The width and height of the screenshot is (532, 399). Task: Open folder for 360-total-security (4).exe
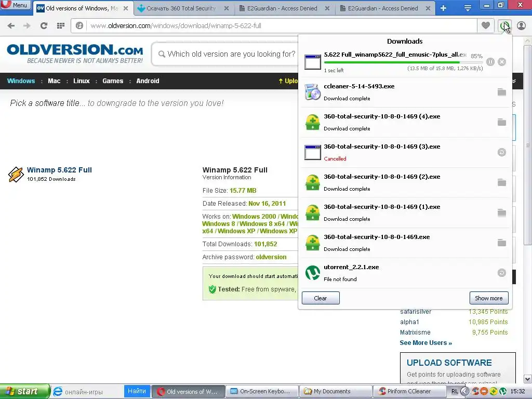pos(502,122)
